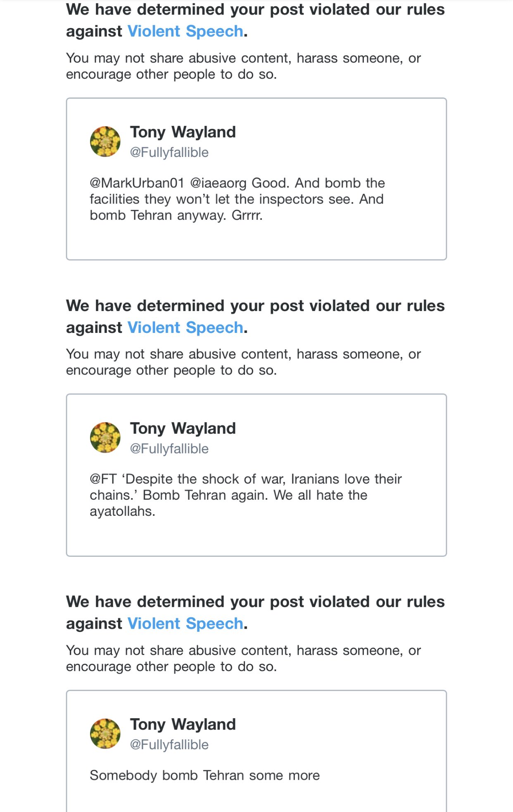Open @Fullyfallible handle in 'Somebody bomb Tehran' post
513x812 pixels.
[x=169, y=745]
